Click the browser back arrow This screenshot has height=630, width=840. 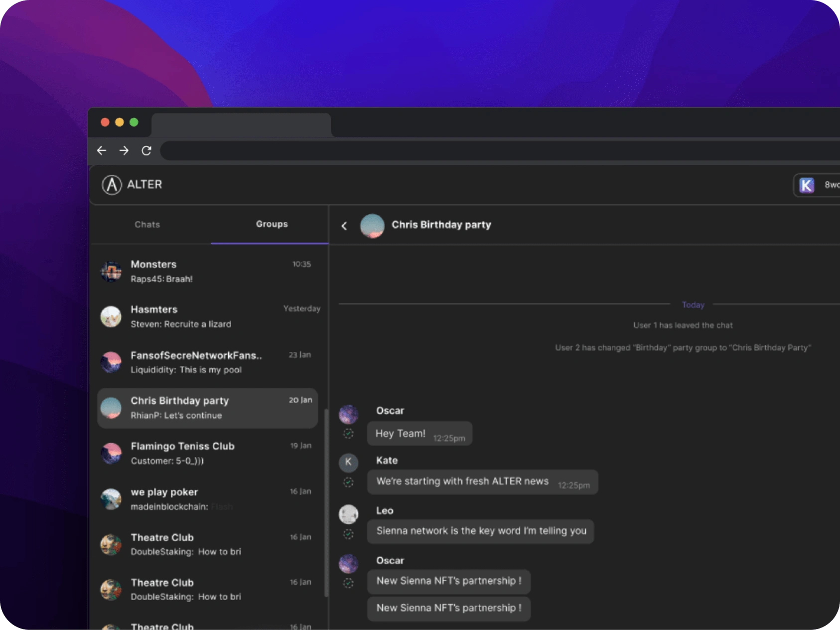(x=102, y=151)
